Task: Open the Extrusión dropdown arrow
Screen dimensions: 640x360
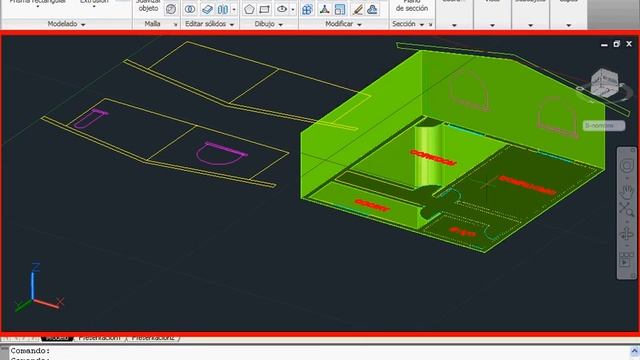Action: [x=94, y=7]
